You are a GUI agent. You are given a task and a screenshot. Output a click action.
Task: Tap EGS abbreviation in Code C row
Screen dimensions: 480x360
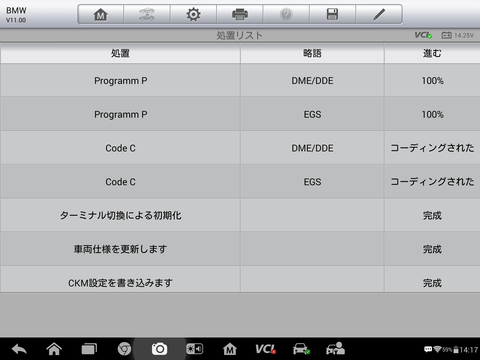pyautogui.click(x=312, y=182)
